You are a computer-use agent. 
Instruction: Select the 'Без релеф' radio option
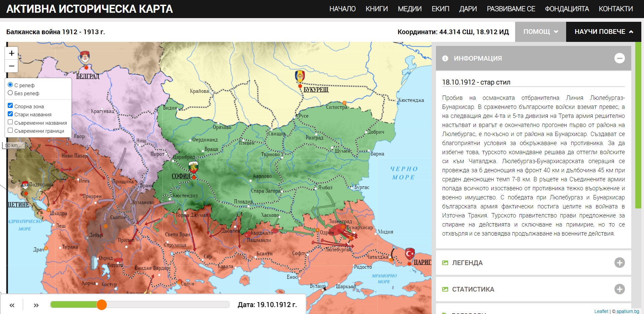tap(10, 93)
